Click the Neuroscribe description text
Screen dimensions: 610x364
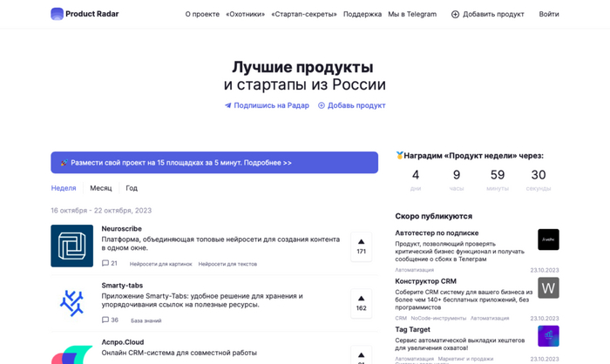pos(220,244)
